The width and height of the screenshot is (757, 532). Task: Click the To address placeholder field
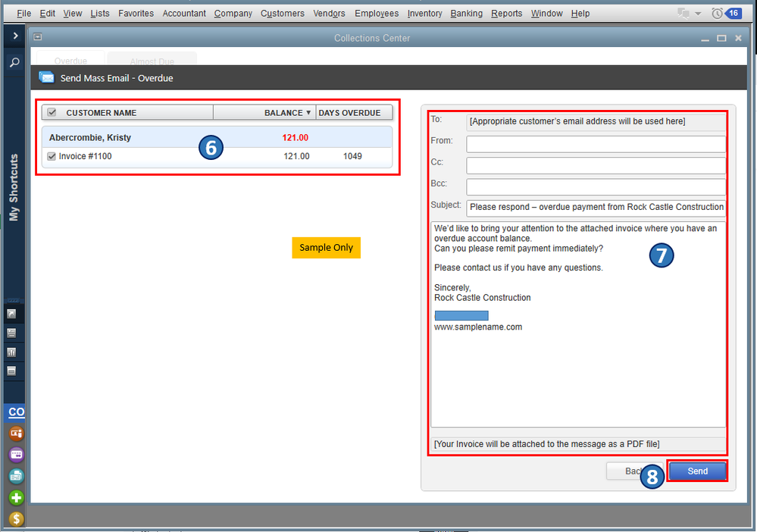[x=596, y=122]
